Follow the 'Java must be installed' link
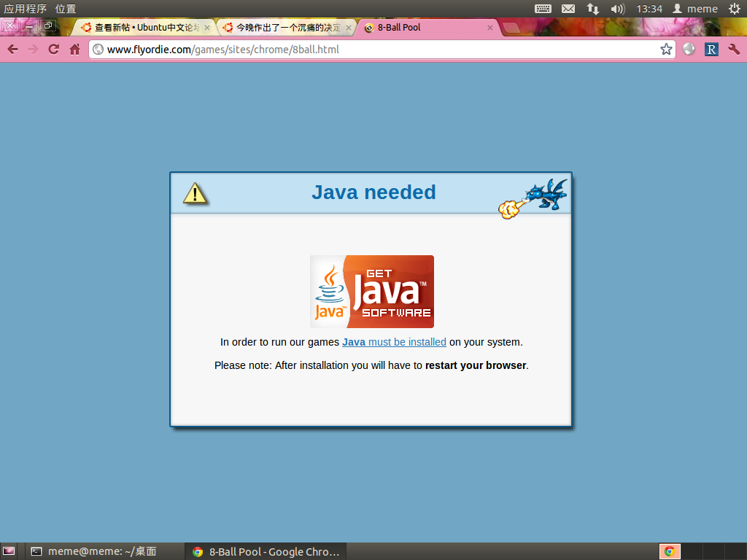Screen dimensions: 747x560 pyautogui.click(x=394, y=342)
